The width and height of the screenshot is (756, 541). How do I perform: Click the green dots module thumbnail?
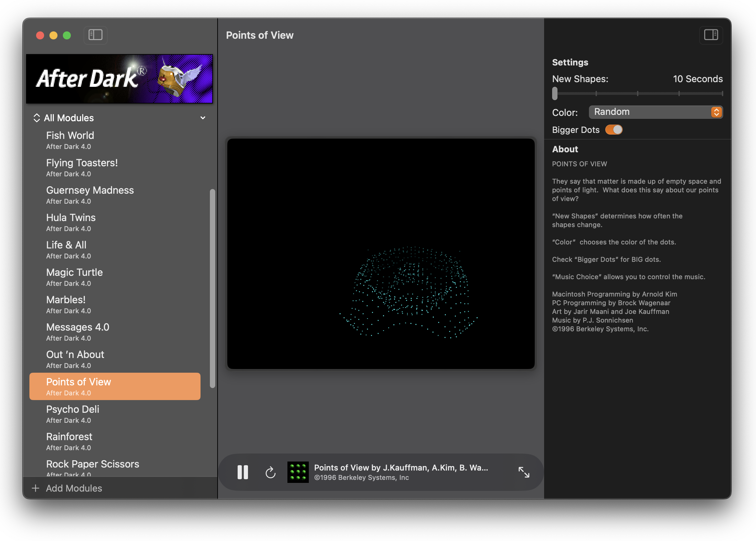(x=298, y=472)
